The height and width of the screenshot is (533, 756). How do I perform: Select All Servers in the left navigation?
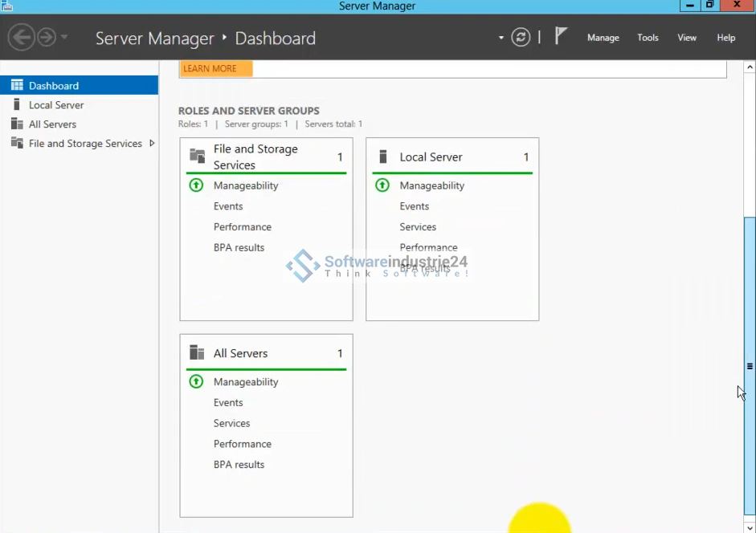click(52, 124)
